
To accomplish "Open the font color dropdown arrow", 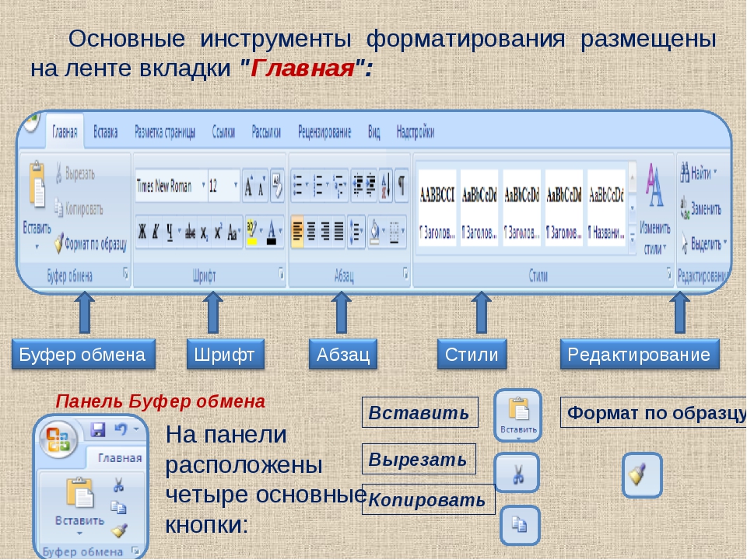I will (281, 232).
